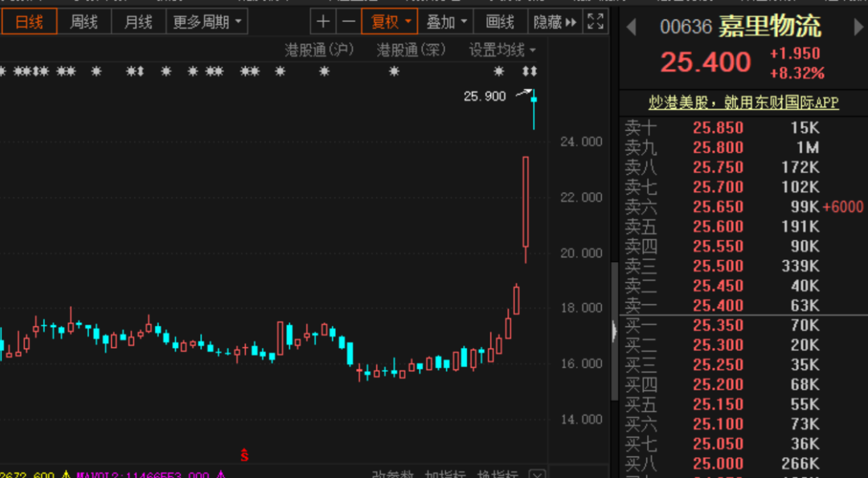Select 买三 price 25.250
Viewport: 868px width, 478px height.
point(718,366)
